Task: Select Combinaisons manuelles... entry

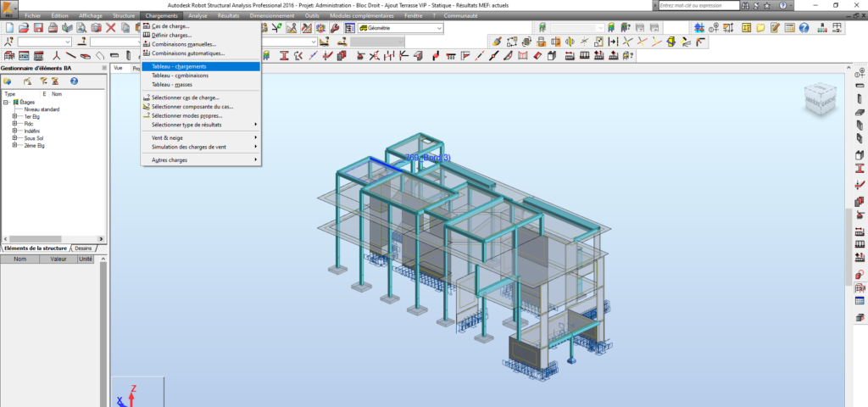Action: (x=200, y=44)
